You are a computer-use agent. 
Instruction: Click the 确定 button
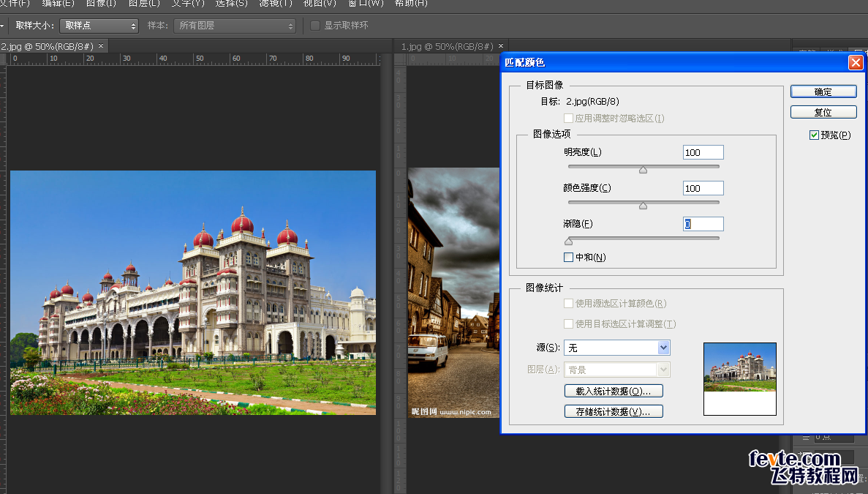[x=823, y=91]
